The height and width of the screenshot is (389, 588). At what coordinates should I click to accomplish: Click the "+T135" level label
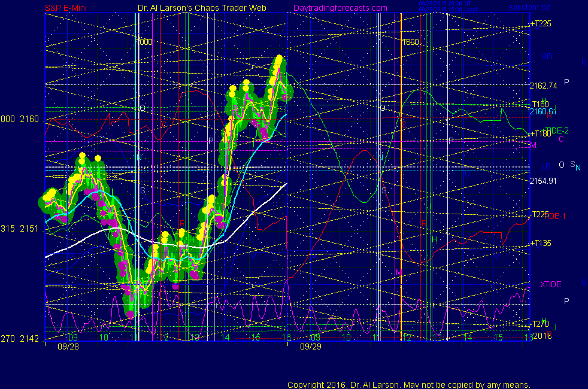click(541, 243)
